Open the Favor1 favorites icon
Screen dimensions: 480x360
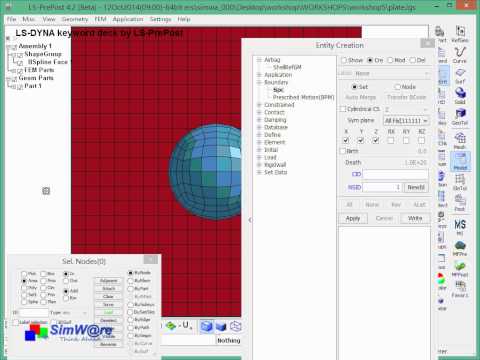tap(460, 289)
